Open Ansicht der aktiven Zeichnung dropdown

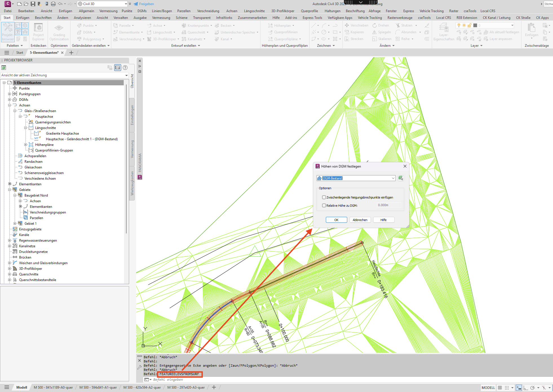pyautogui.click(x=65, y=75)
